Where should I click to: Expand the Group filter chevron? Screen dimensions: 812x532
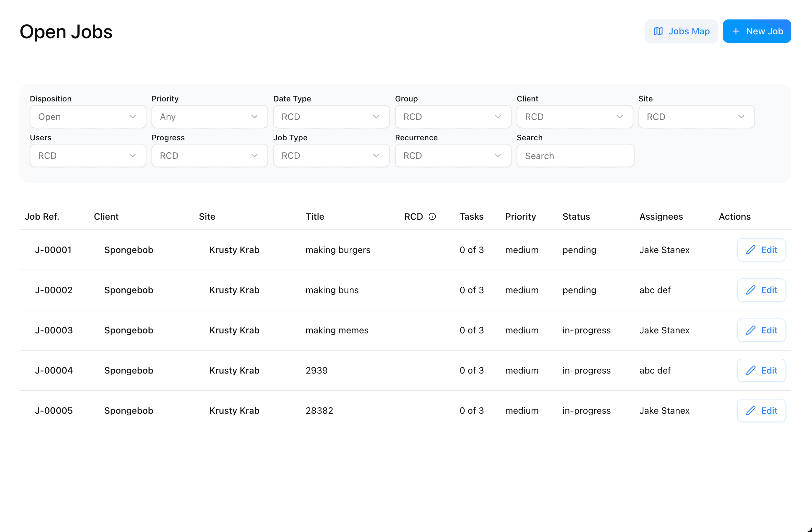(x=497, y=117)
